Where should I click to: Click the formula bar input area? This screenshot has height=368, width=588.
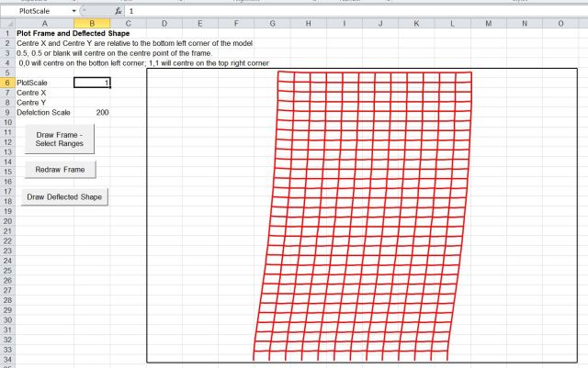tap(349, 10)
